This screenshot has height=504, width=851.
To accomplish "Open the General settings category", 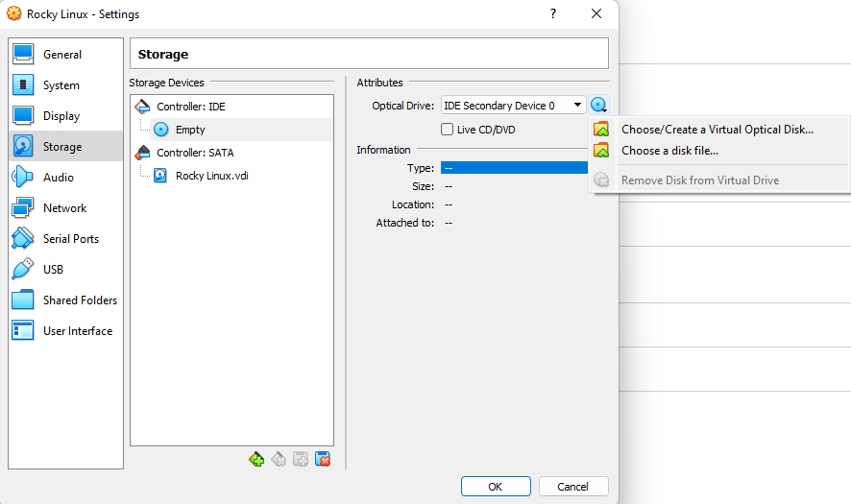I will [x=65, y=55].
